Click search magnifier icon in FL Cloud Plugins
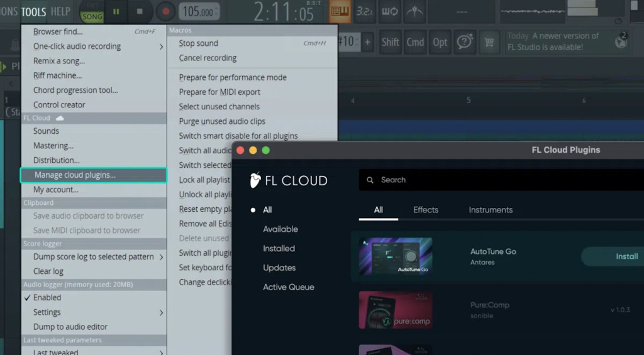Image resolution: width=644 pixels, height=355 pixels. (x=370, y=180)
